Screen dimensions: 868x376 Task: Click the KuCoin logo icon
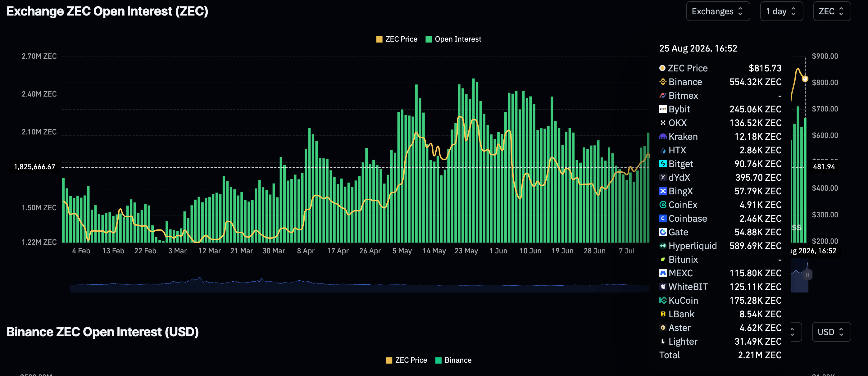coord(662,300)
